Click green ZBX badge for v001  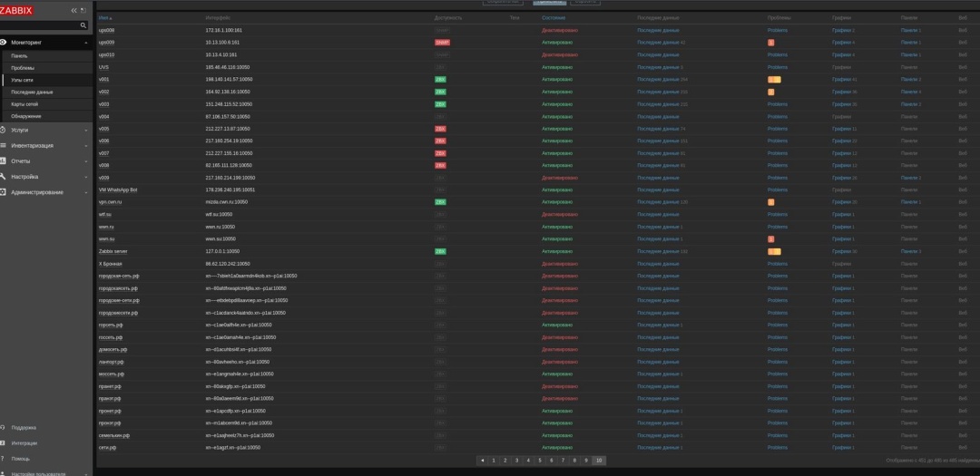tap(440, 80)
